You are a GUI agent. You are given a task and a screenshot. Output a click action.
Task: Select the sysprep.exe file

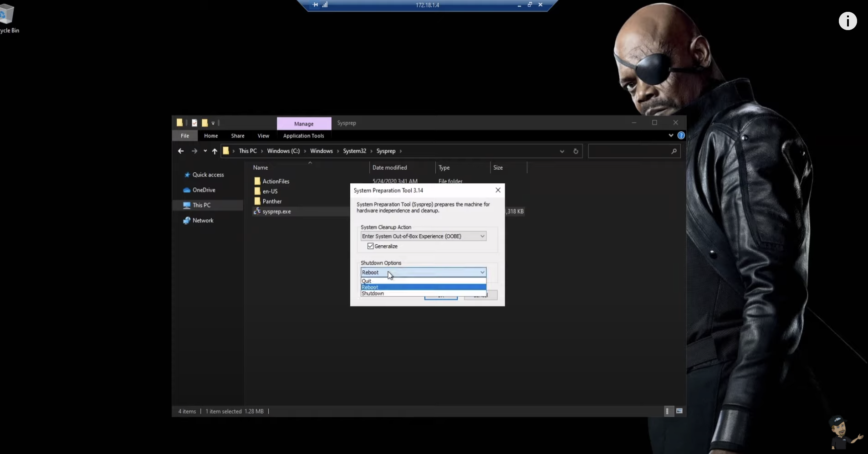(276, 212)
